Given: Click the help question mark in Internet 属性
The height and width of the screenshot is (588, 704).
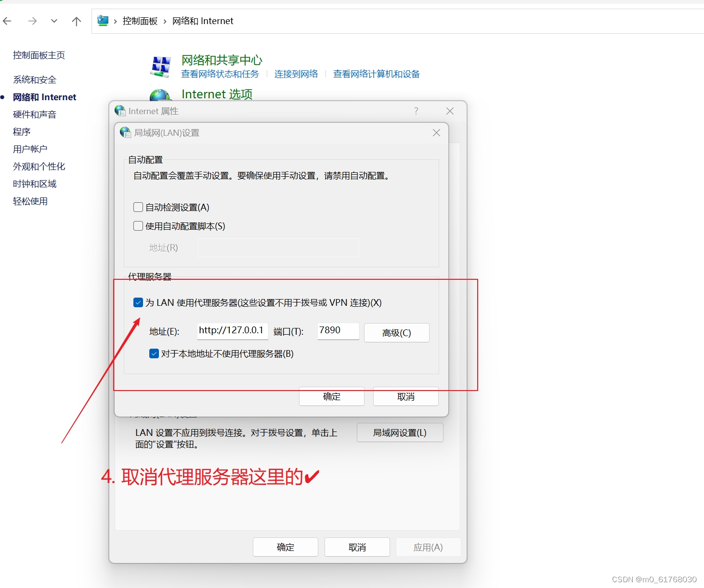Looking at the screenshot, I should pyautogui.click(x=416, y=111).
